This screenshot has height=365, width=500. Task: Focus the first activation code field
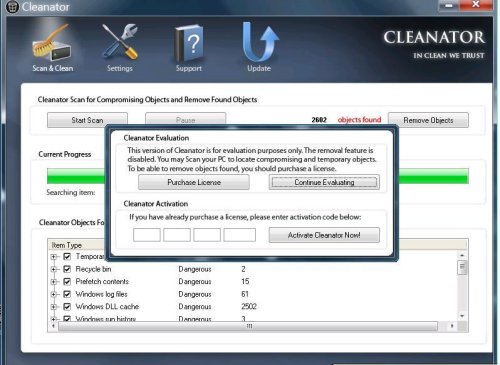click(147, 235)
